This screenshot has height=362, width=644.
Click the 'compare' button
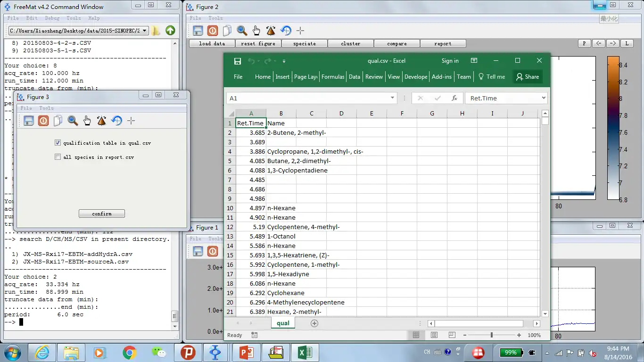tap(397, 43)
